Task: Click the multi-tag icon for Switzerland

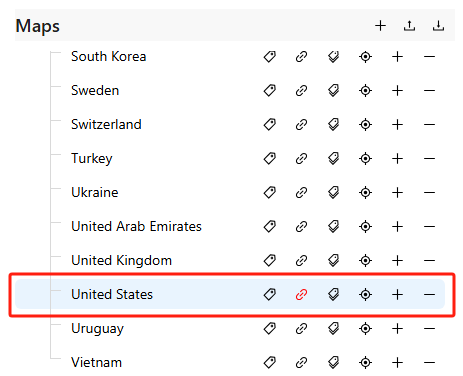Action: pos(333,125)
